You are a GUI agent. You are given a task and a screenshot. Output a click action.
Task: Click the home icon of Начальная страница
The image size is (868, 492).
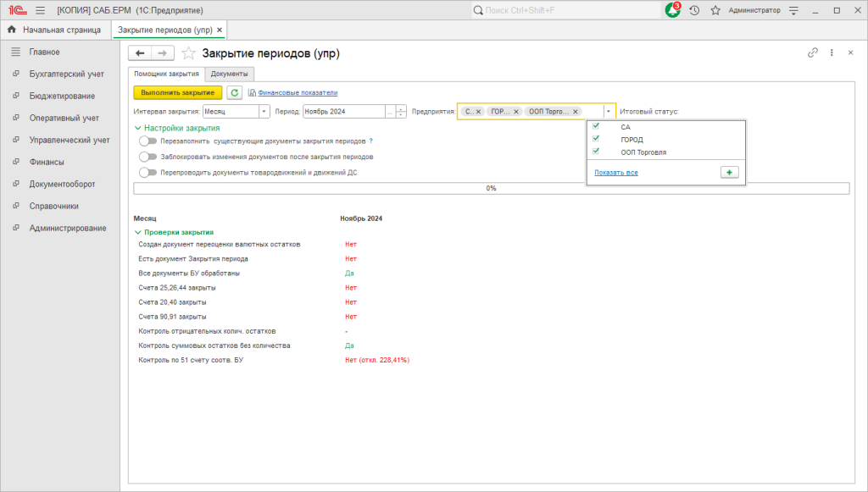[x=12, y=30]
